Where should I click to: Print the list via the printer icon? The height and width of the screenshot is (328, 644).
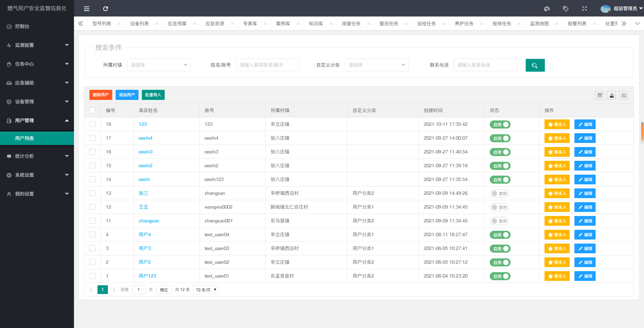pos(623,95)
